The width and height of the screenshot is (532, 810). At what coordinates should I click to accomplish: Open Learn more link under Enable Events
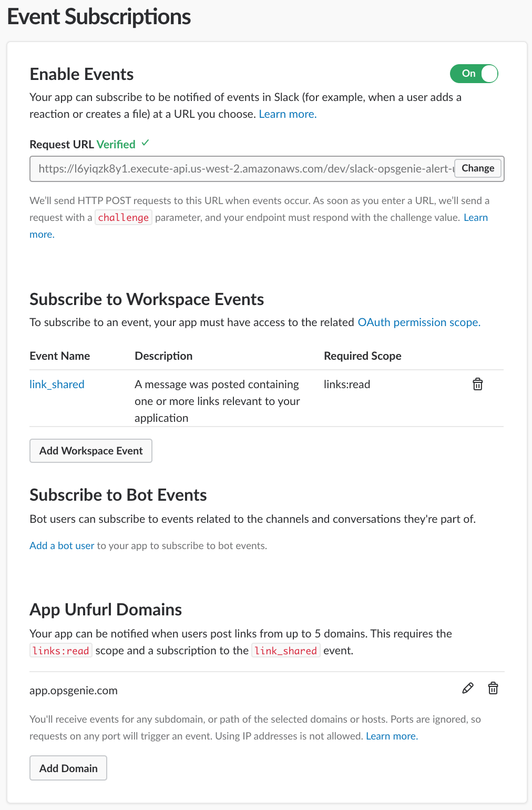[x=288, y=114]
